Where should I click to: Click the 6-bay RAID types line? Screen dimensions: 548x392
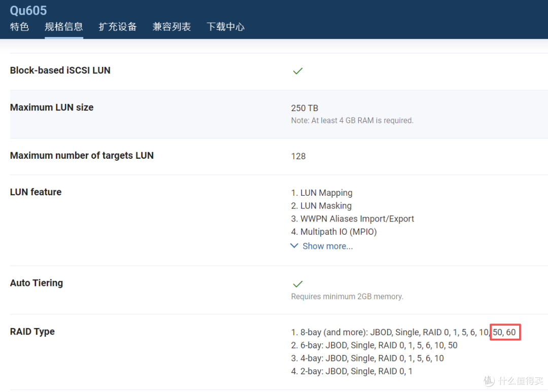(x=374, y=345)
